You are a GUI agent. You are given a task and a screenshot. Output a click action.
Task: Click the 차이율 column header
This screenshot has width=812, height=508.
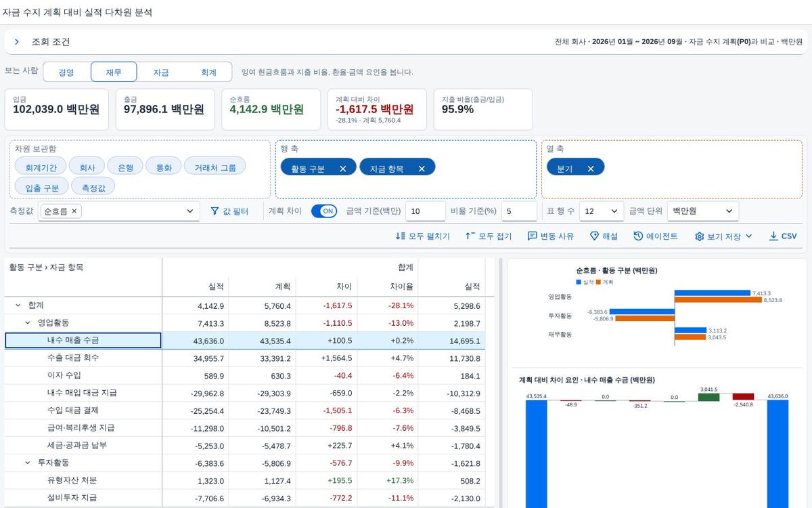coord(388,287)
